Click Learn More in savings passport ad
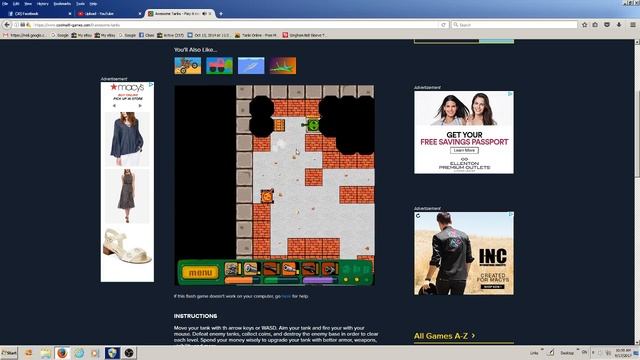 point(464,150)
